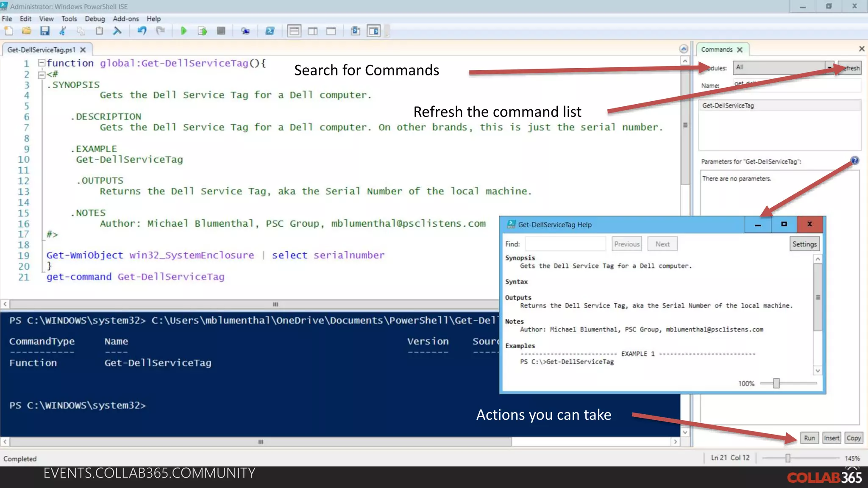This screenshot has height=488, width=868.
Task: Redo the edit with grey arrow
Action: coord(160,31)
